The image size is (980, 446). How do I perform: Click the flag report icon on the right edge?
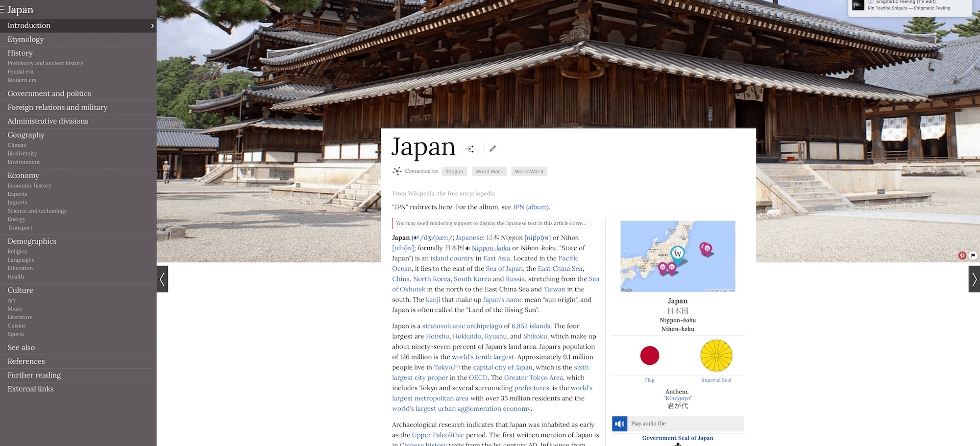point(974,255)
